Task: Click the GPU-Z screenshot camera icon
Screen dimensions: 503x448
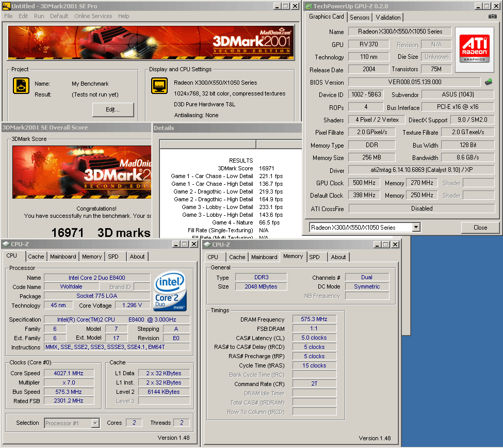Action: [x=492, y=17]
